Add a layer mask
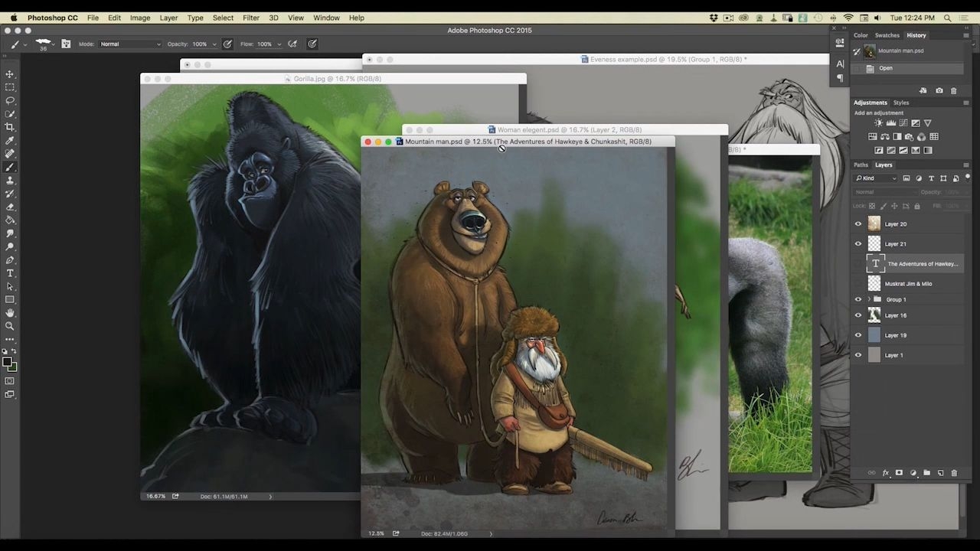980x551 pixels. click(x=899, y=473)
